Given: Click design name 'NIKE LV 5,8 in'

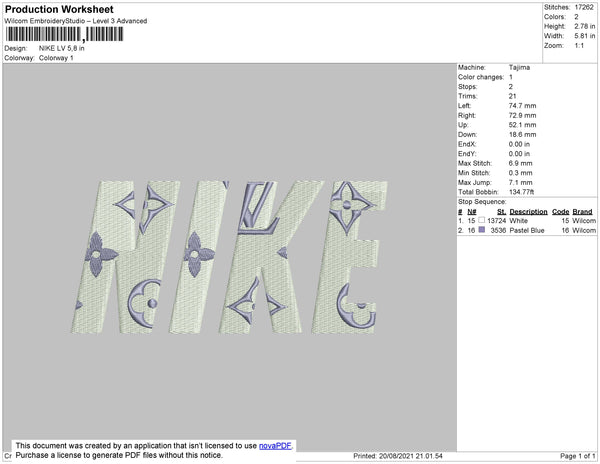Looking at the screenshot, I should [x=62, y=48].
